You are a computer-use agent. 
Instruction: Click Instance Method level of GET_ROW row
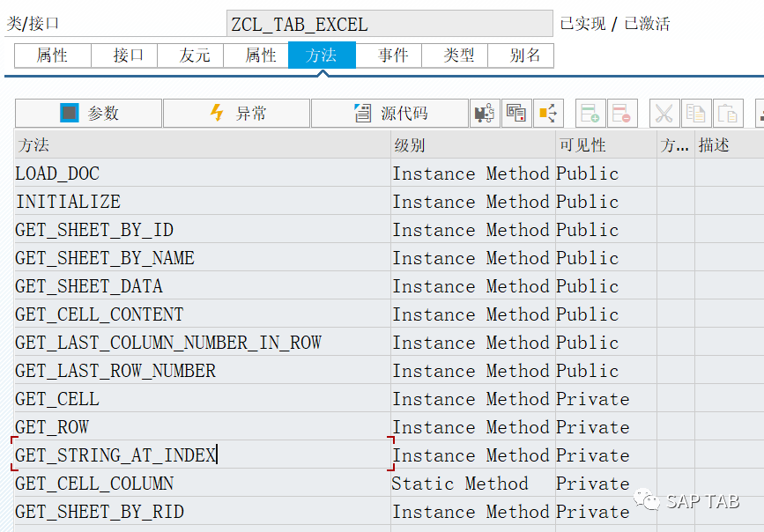pos(473,428)
